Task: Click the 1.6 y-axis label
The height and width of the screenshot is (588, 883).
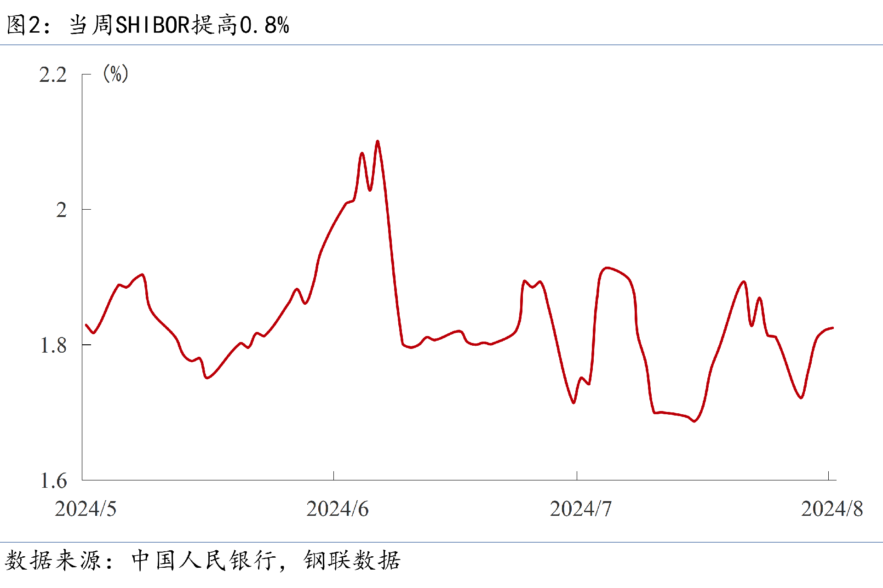Action: point(53,481)
